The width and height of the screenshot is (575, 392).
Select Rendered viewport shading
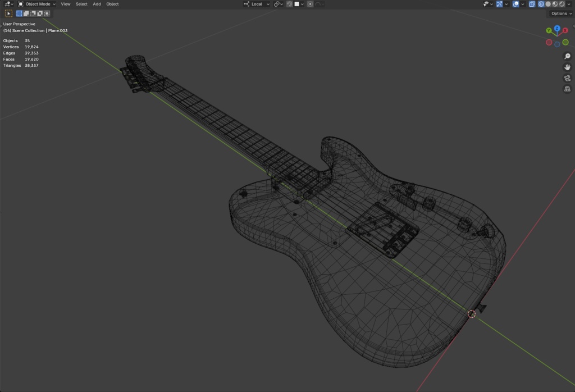(562, 4)
